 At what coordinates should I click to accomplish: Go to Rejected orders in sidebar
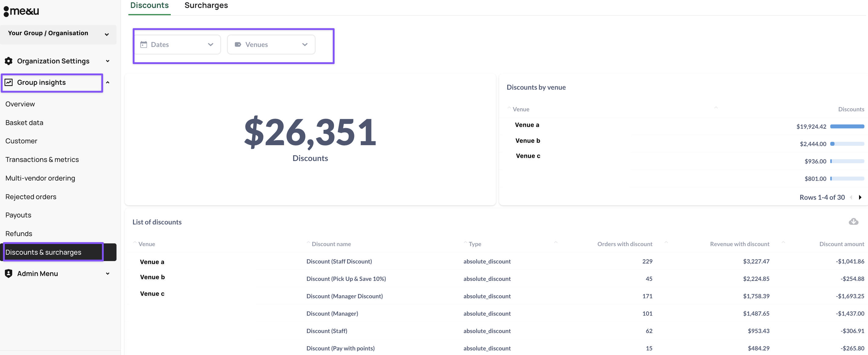(31, 197)
